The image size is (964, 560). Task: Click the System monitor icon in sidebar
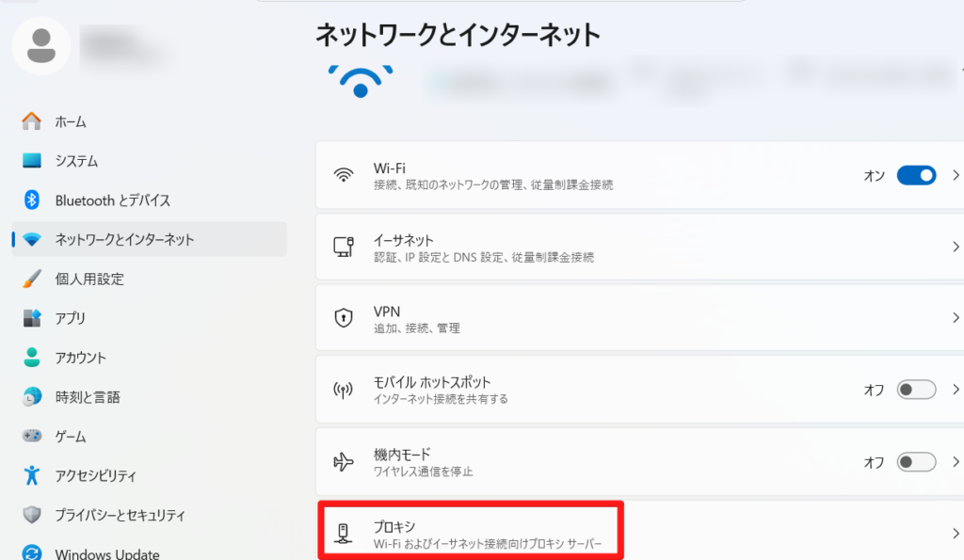tap(31, 160)
